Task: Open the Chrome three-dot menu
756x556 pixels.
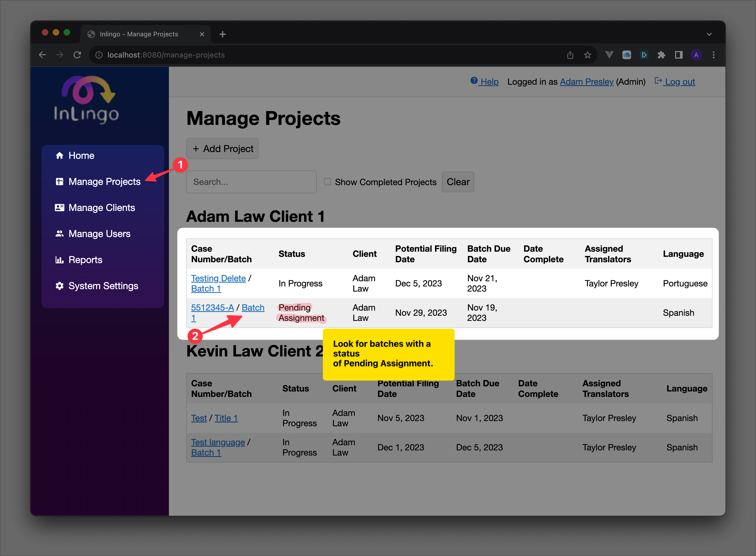Action: tap(714, 55)
